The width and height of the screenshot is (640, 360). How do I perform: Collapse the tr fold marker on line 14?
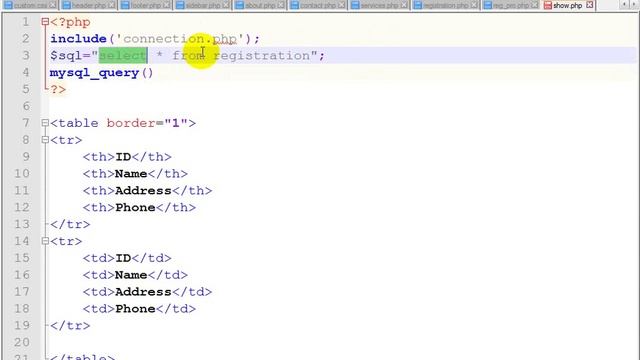pyautogui.click(x=45, y=241)
